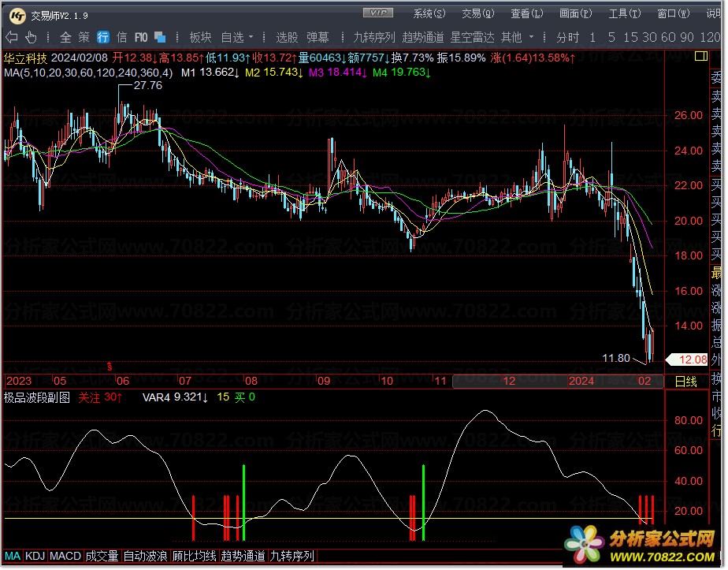Screen dimensions: 728x570
Task: Click the 27.76 high price label
Action: tap(147, 85)
